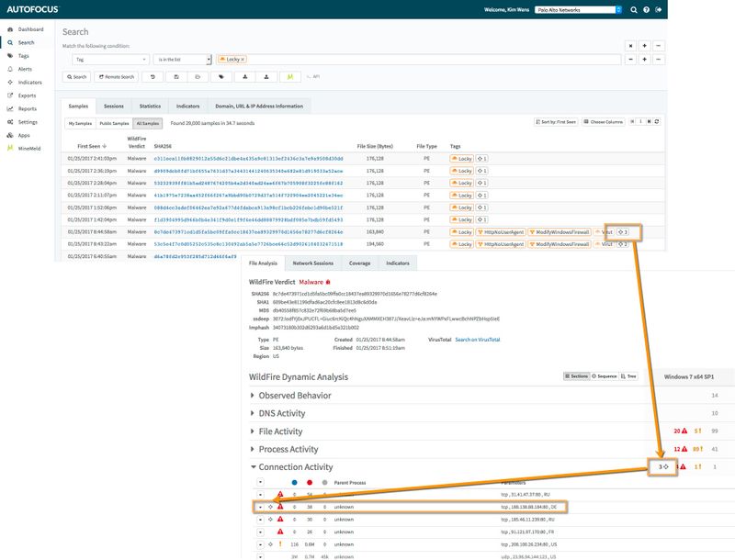Click the yellow MineMeld toolbar button
The image size is (735, 560).
(x=290, y=77)
